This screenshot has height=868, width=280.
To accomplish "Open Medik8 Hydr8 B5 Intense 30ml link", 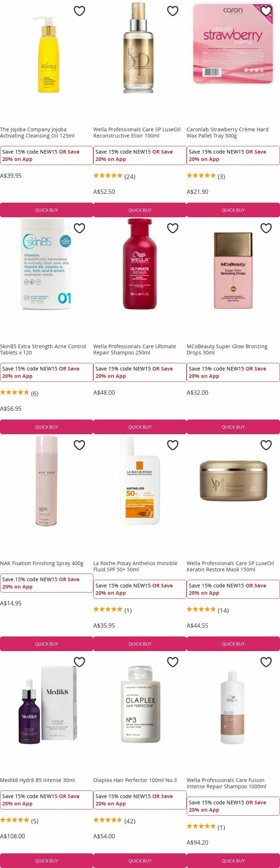I will click(37, 780).
